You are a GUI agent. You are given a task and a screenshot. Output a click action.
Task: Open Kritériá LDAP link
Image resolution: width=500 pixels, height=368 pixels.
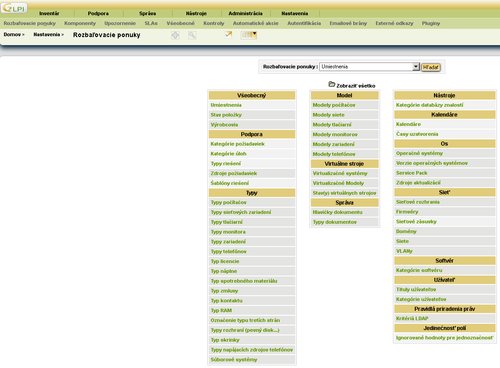coord(412,318)
